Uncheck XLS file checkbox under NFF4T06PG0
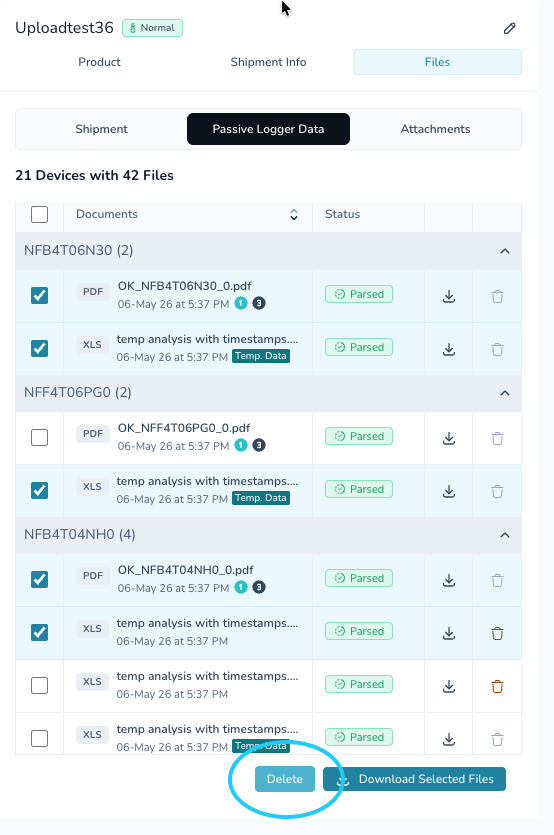 (x=39, y=490)
